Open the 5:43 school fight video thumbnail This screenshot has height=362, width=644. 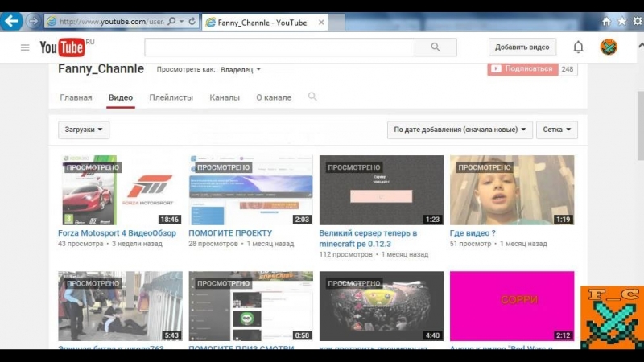120,306
